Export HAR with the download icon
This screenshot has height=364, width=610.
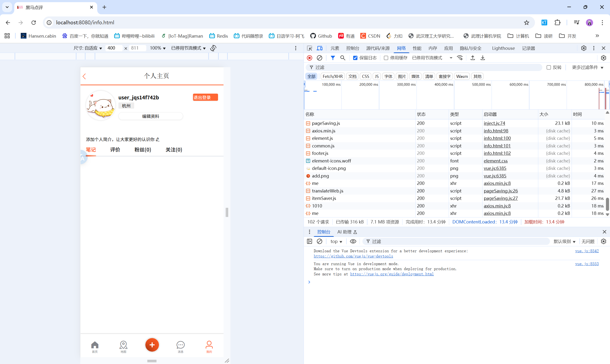483,58
